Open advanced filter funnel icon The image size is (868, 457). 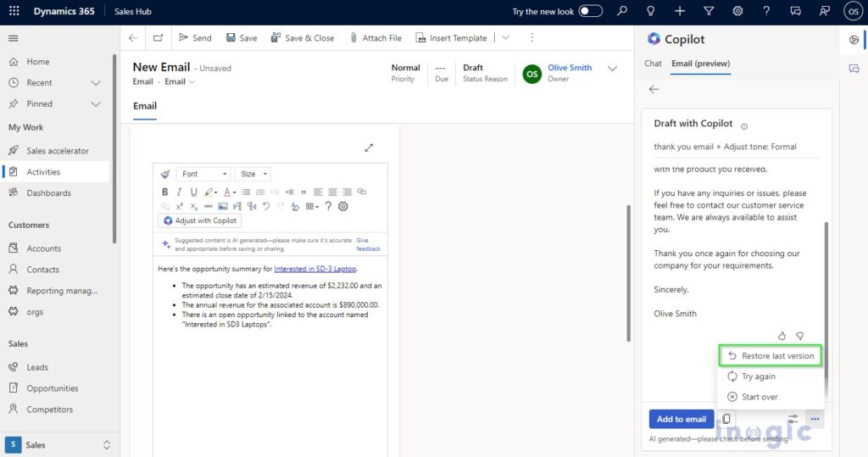point(709,11)
